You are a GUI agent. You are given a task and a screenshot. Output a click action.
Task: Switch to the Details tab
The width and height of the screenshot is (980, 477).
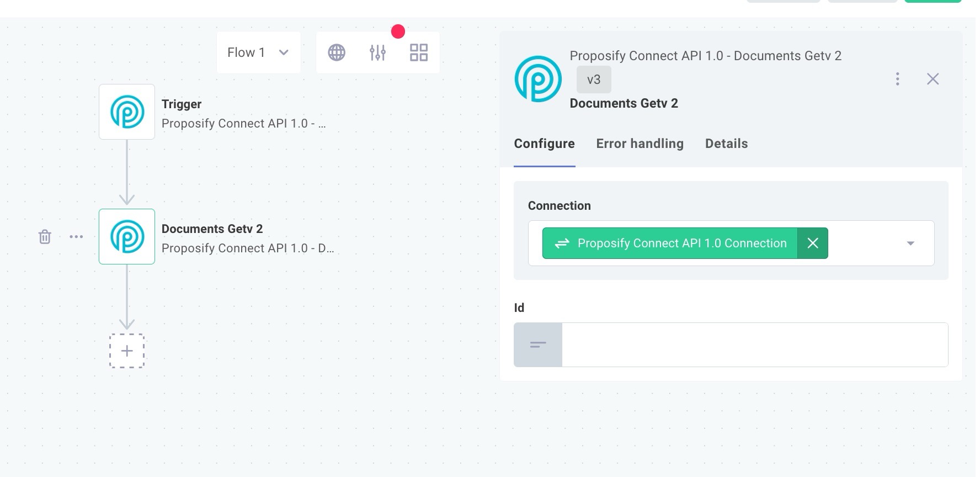[726, 144]
